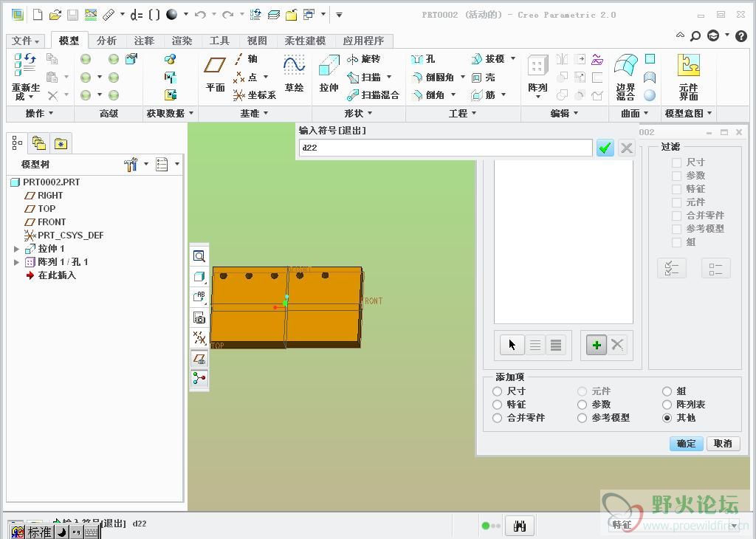Image resolution: width=756 pixels, height=539 pixels.
Task: Select the Extrude tool
Action: (329, 74)
